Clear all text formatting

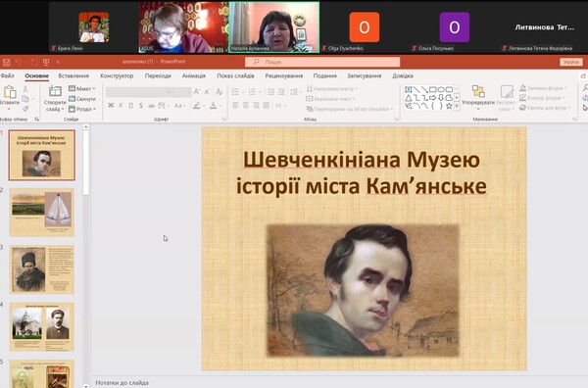[220, 92]
